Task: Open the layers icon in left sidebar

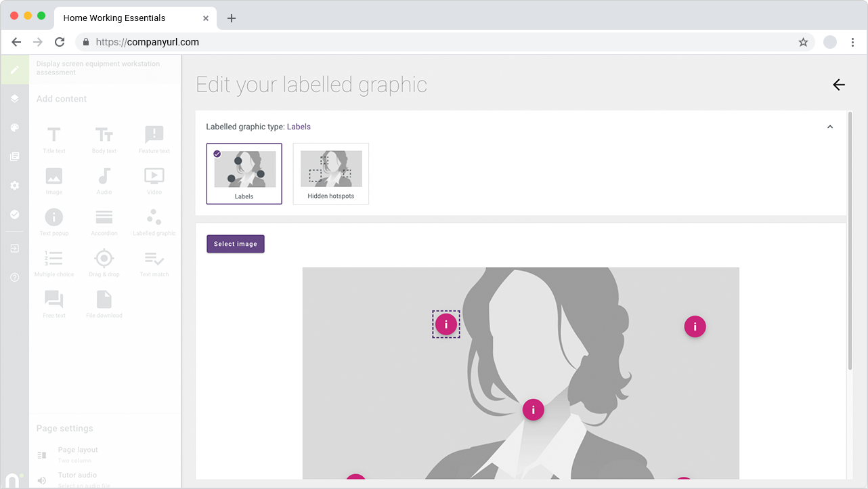Action: click(14, 99)
